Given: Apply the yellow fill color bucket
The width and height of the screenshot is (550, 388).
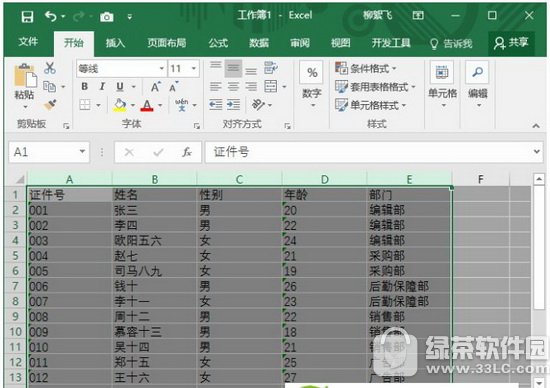Looking at the screenshot, I should click(120, 105).
